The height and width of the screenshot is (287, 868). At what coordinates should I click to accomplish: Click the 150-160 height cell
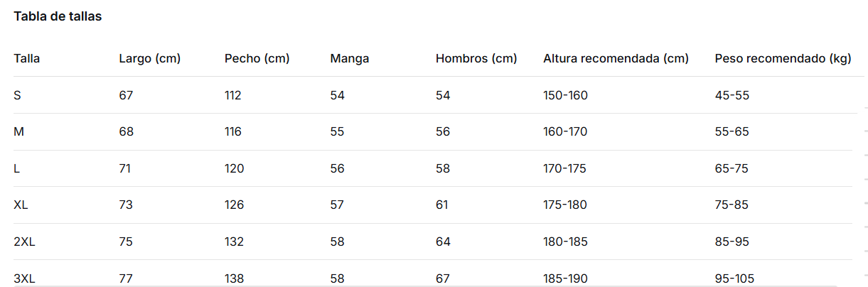pyautogui.click(x=566, y=95)
